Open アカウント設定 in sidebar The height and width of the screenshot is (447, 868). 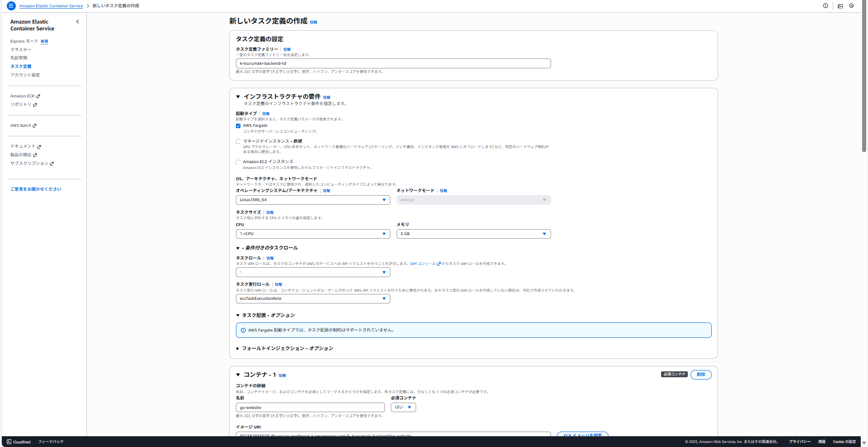click(x=25, y=75)
